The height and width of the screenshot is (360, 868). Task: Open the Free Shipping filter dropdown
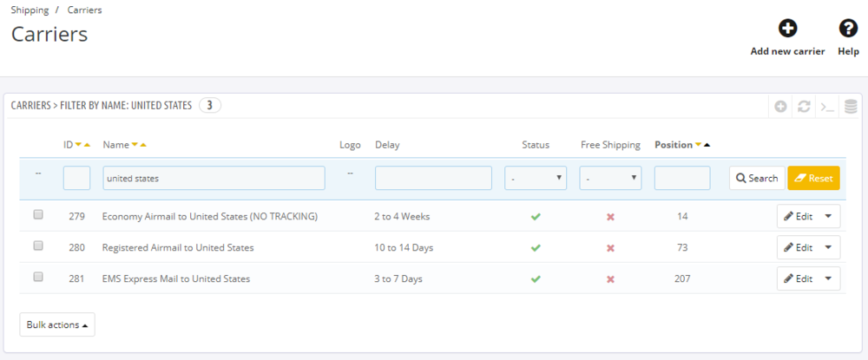pyautogui.click(x=610, y=178)
